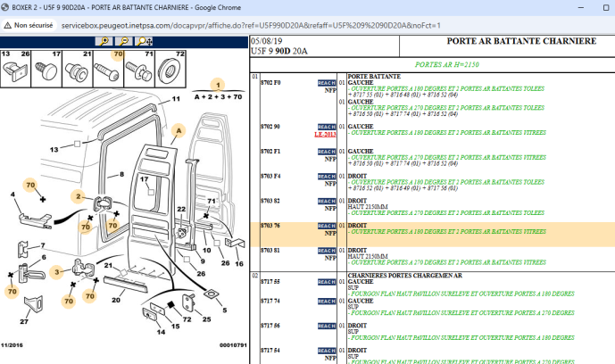Click the zoom out magnifier icon
The image size is (615, 364).
pos(123,41)
